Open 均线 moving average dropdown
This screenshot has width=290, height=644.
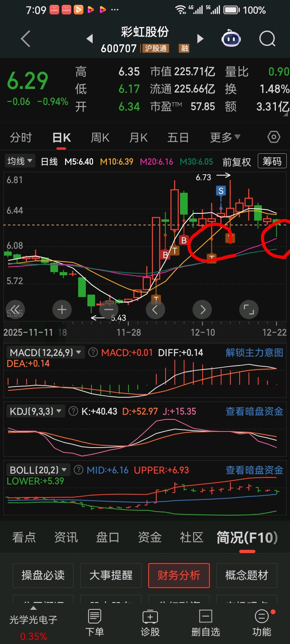click(20, 161)
